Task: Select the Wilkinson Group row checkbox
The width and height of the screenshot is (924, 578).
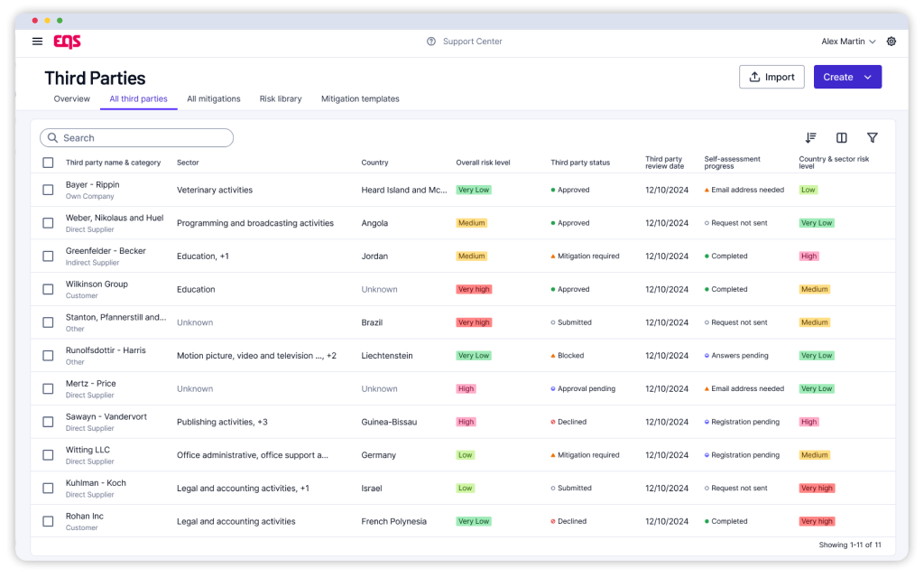Action: 48,289
